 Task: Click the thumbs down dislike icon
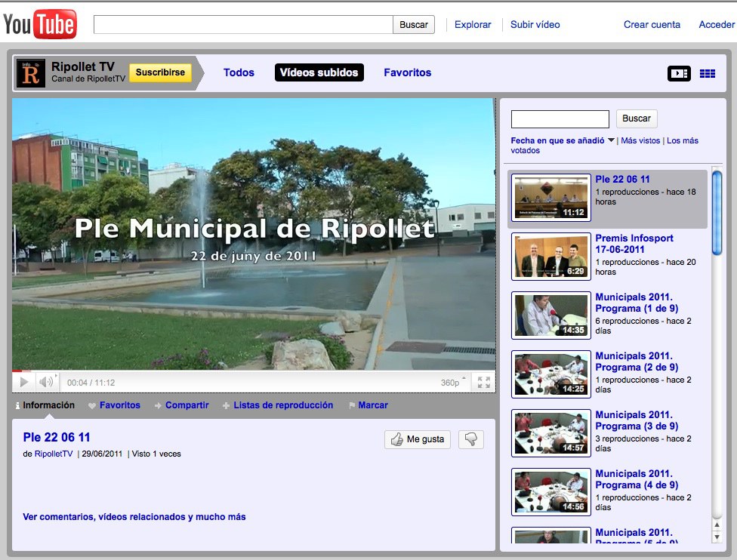tap(471, 439)
